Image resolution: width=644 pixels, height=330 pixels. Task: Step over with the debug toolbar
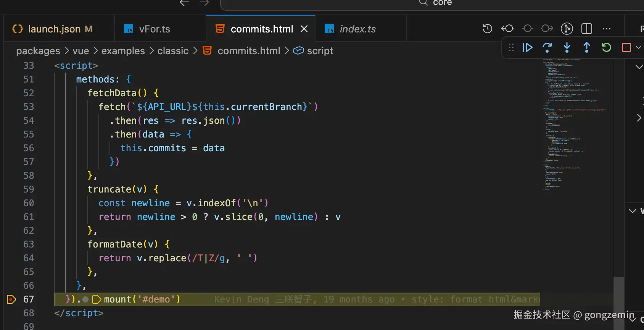[547, 48]
